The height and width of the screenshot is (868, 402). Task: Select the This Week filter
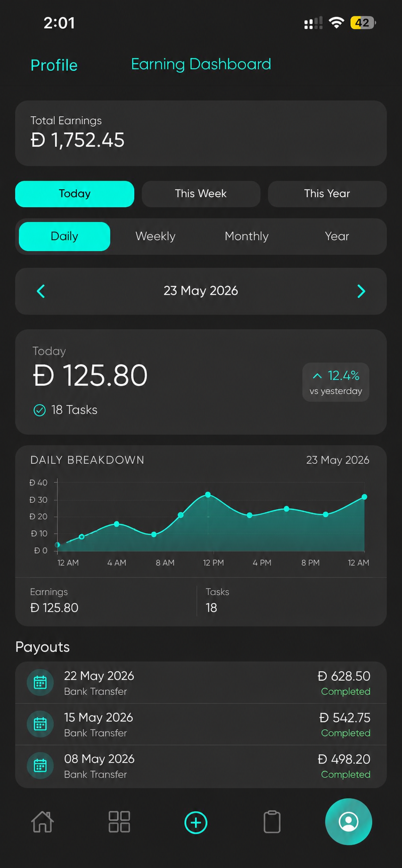click(201, 194)
